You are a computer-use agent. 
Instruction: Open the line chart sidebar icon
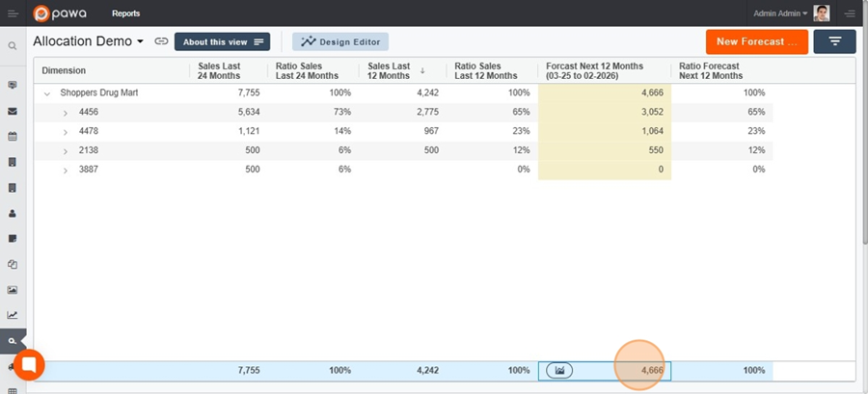[13, 315]
